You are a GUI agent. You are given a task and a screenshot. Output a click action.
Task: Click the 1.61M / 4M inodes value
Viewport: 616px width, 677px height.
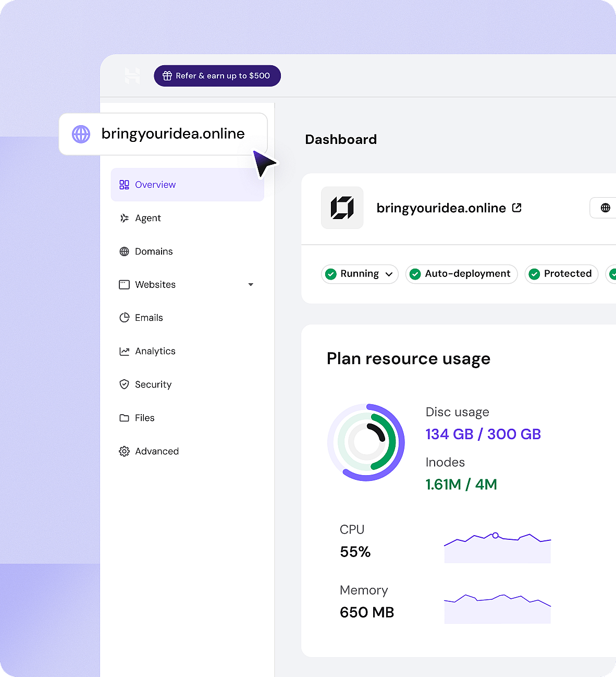pos(461,485)
